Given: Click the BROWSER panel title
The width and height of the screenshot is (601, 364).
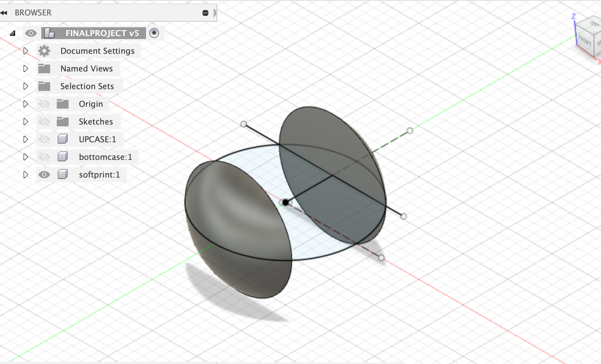Looking at the screenshot, I should click(x=33, y=13).
